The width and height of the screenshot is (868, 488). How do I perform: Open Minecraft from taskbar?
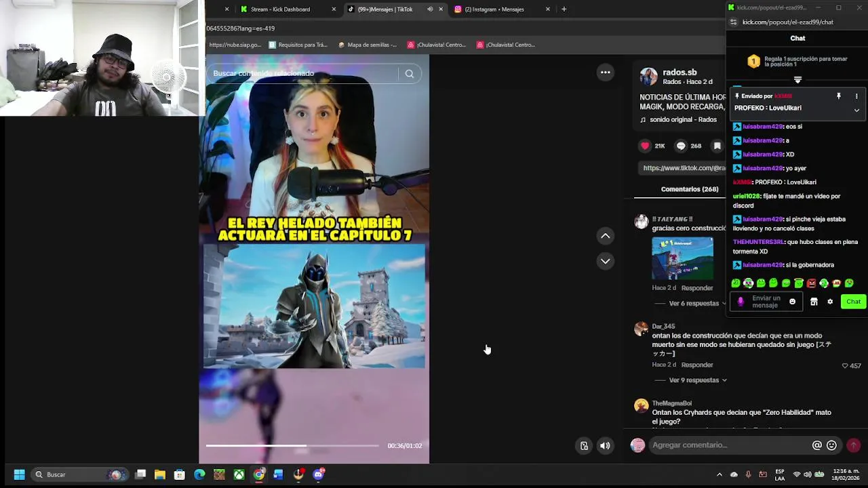pyautogui.click(x=219, y=474)
